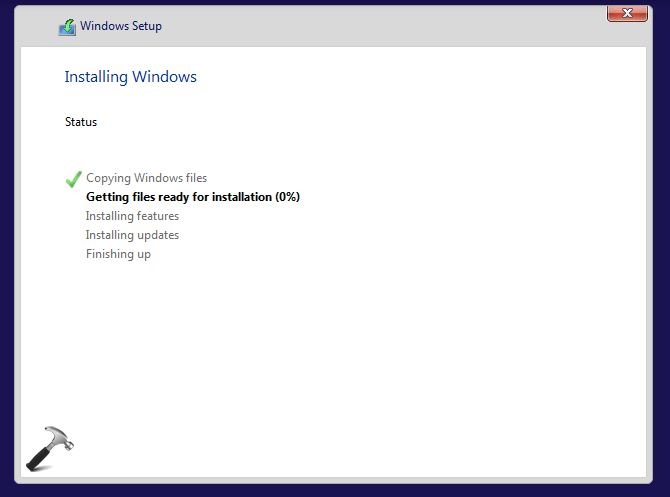Click the Windows Setup title icon
The height and width of the screenshot is (497, 670).
pyautogui.click(x=68, y=27)
